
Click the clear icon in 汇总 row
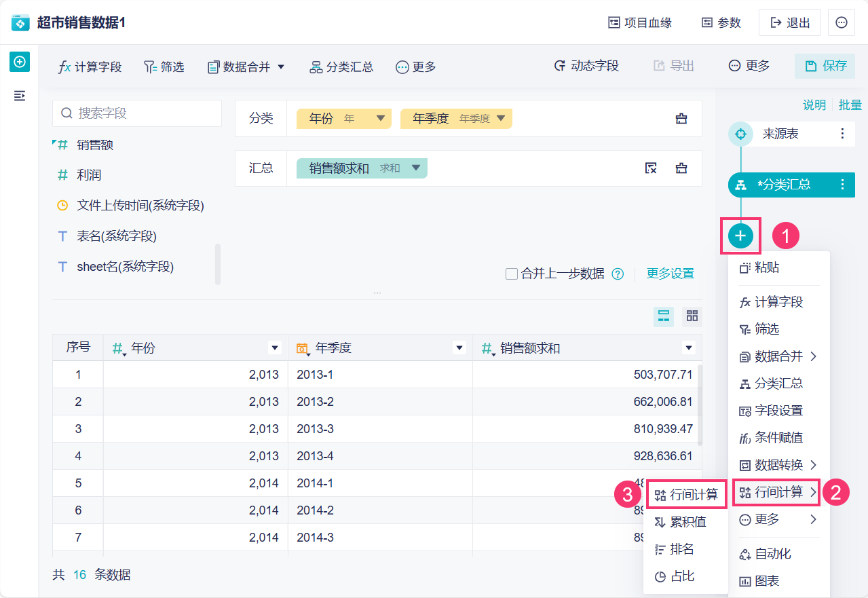(x=650, y=168)
